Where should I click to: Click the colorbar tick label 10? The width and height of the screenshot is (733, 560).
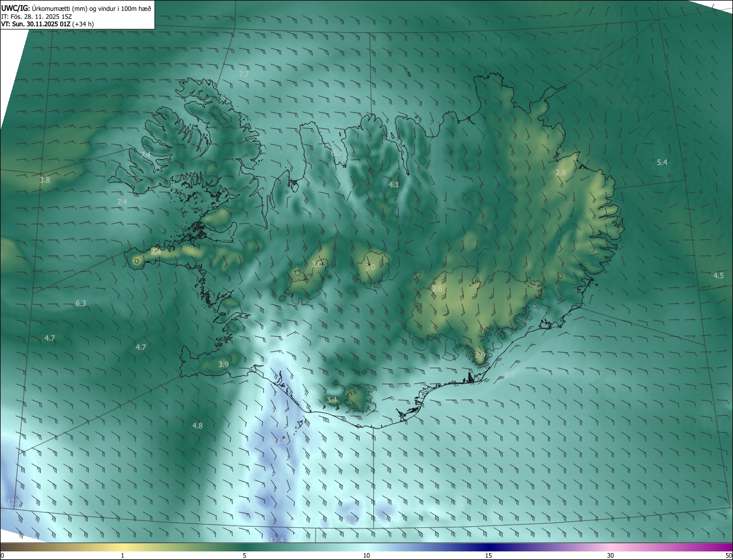coord(366,555)
